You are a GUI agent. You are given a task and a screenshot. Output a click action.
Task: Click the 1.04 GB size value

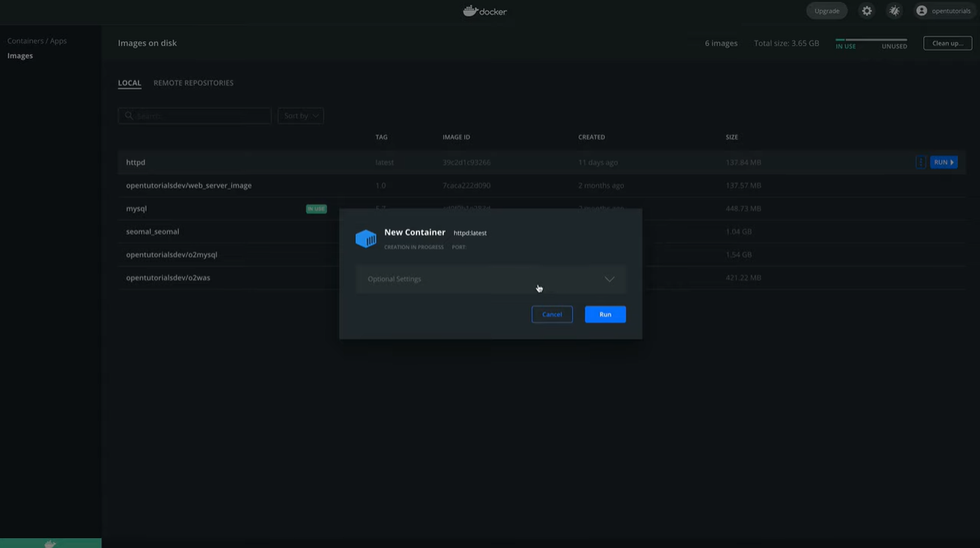tap(739, 231)
